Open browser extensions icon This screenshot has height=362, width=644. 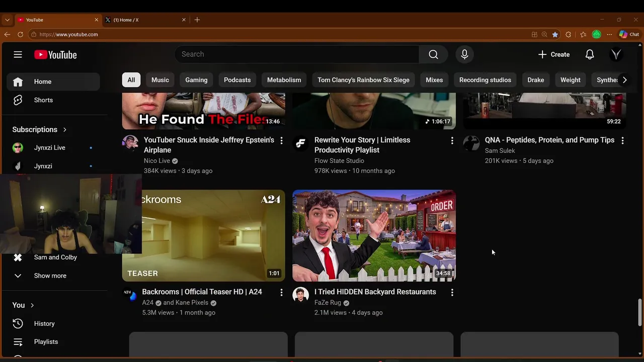569,34
